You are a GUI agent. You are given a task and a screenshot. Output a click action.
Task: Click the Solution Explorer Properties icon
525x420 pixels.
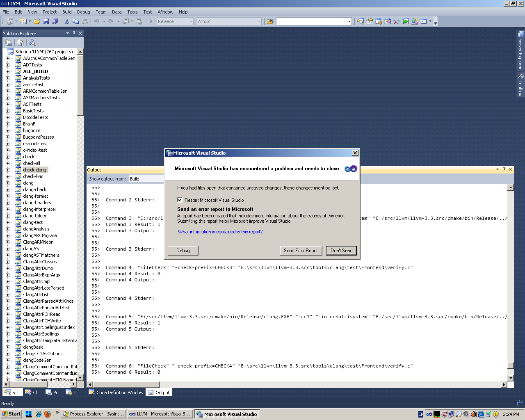9,43
